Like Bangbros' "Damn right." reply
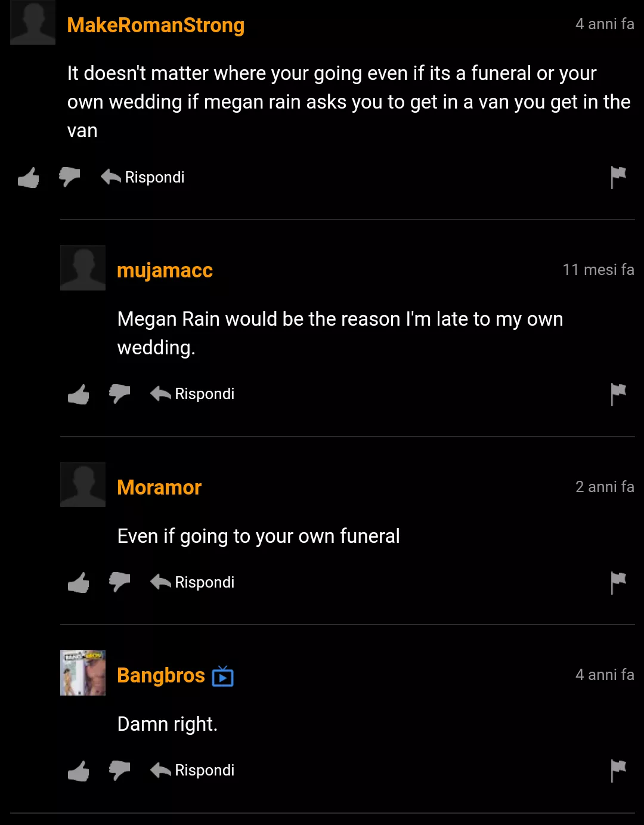The width and height of the screenshot is (644, 825). point(79,770)
